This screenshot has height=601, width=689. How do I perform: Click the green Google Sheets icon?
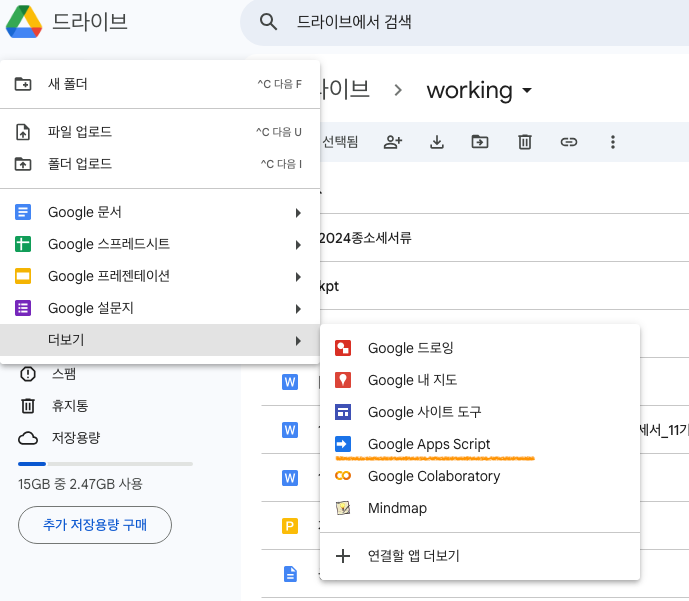pyautogui.click(x=23, y=244)
